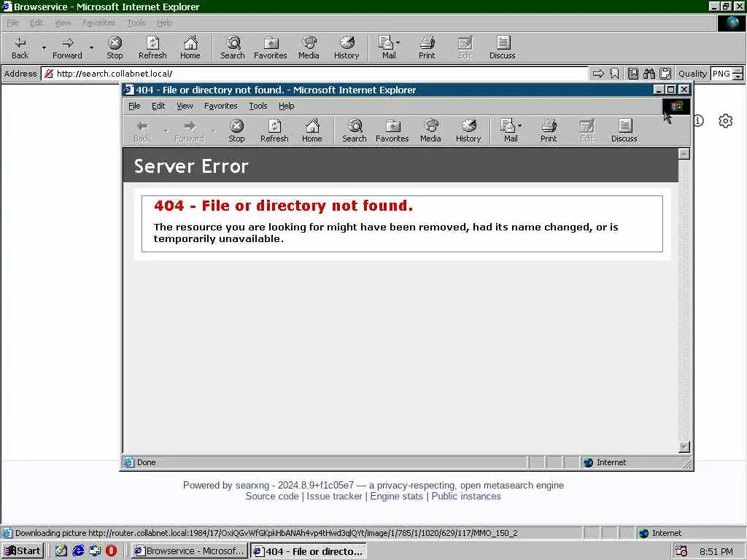Click Discuss in the 404 window toolbar
Image resolution: width=747 pixels, height=560 pixels.
[x=624, y=131]
